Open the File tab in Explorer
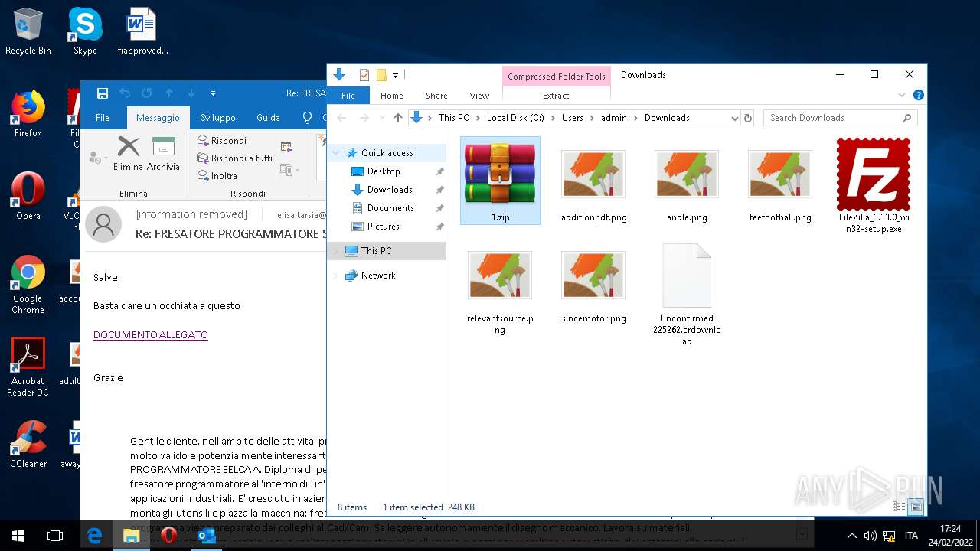Image resolution: width=980 pixels, height=551 pixels. [x=348, y=96]
